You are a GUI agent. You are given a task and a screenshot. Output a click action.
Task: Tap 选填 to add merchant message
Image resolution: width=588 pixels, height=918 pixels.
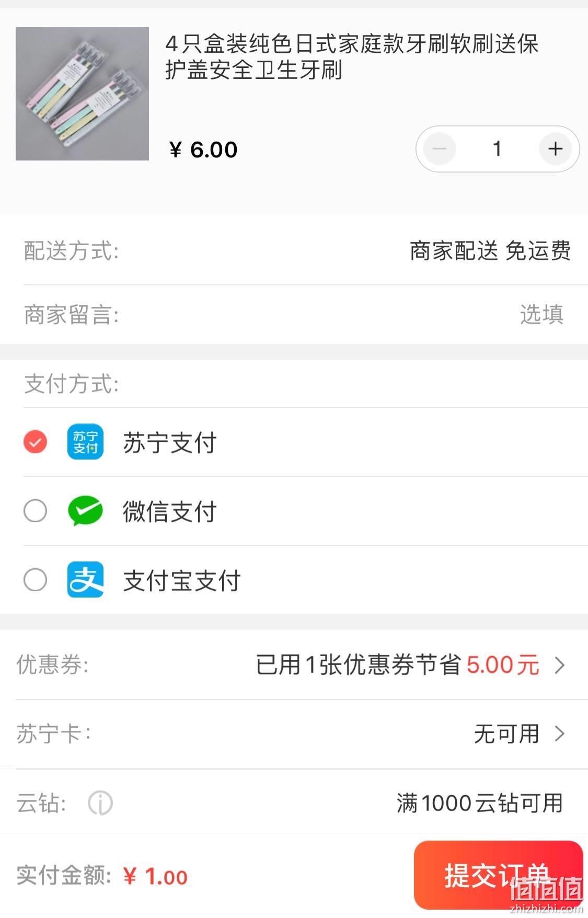coord(541,315)
